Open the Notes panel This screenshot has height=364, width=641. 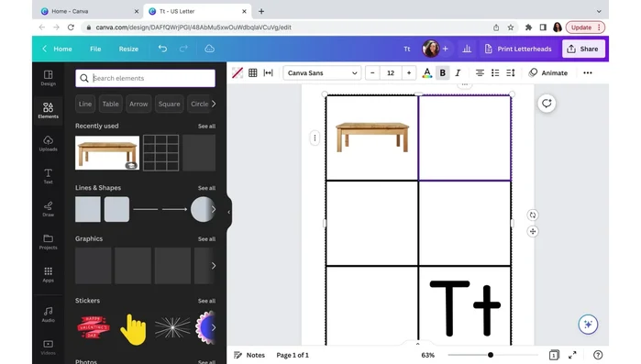(x=249, y=355)
